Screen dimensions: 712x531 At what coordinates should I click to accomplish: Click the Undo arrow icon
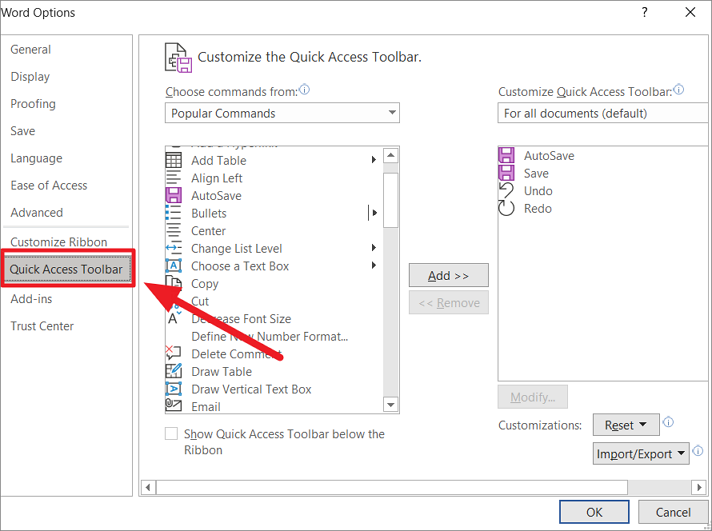[x=506, y=190]
